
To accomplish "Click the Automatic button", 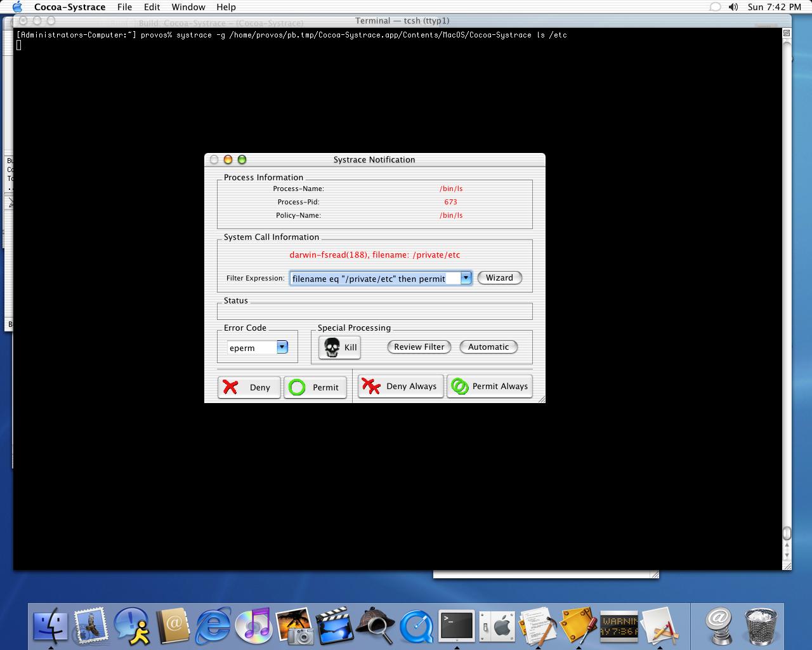I will (x=488, y=347).
